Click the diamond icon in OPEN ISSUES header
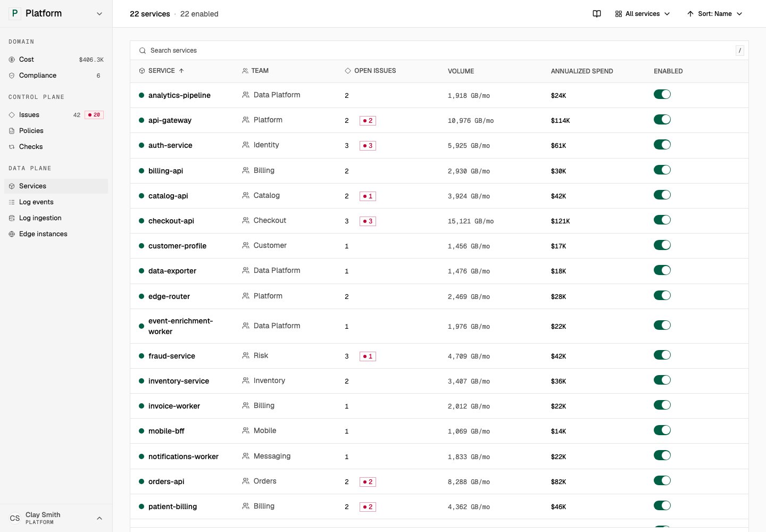Viewport: 766px width, 532px height. (x=348, y=71)
